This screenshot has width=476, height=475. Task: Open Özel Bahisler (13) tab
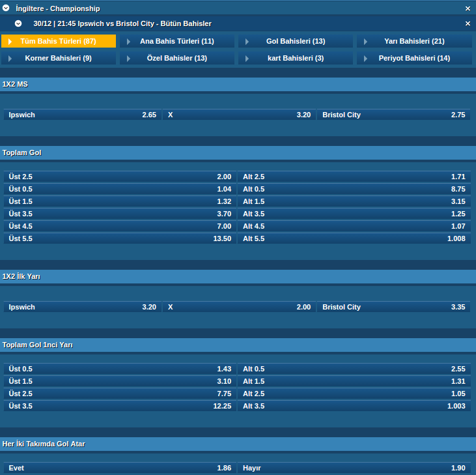pyautogui.click(x=177, y=58)
